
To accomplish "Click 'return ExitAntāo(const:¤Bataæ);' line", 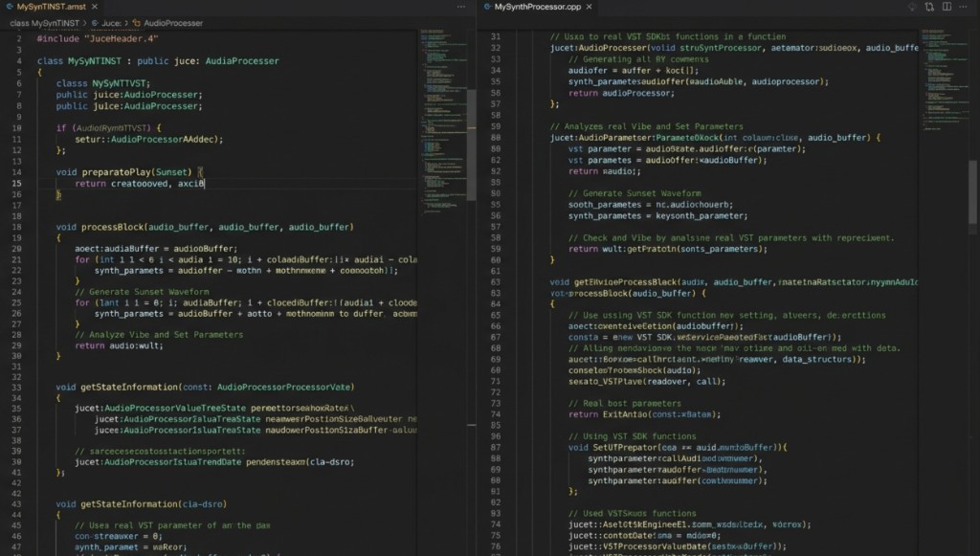I will (644, 414).
